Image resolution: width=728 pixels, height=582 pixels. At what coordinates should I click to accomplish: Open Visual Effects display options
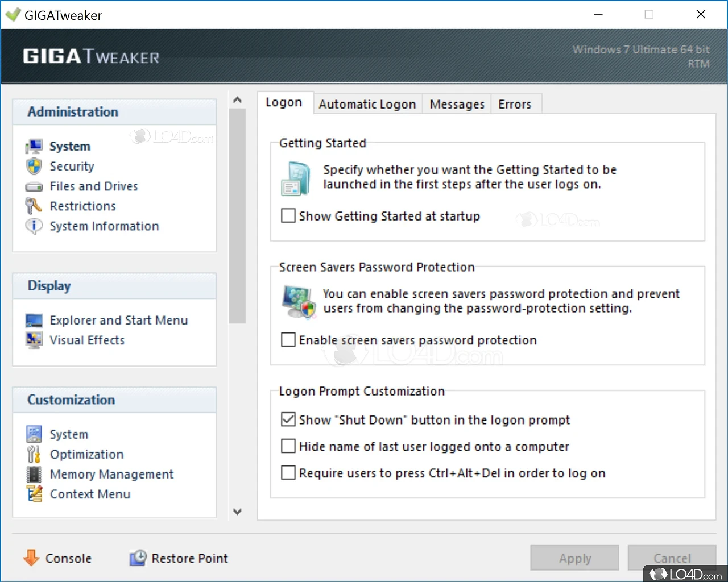coord(87,340)
